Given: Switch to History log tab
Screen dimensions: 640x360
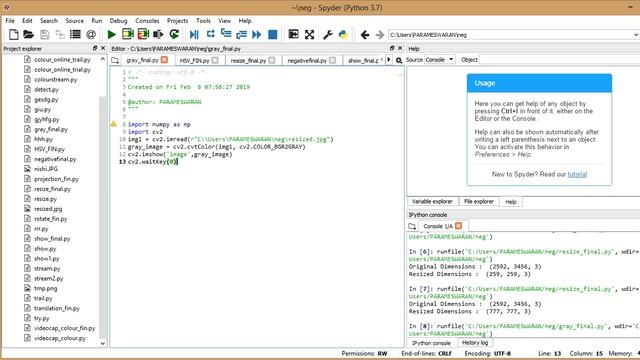Looking at the screenshot, I should pos(475,343).
